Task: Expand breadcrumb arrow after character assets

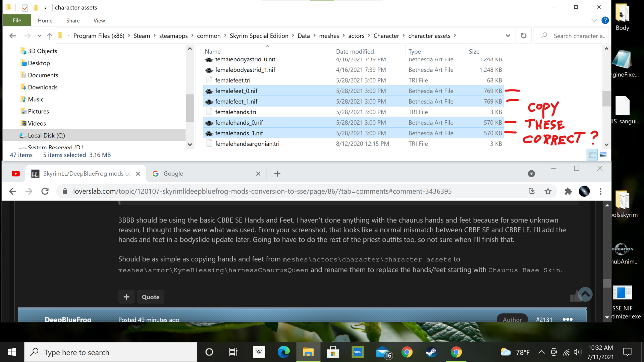Action: point(455,36)
